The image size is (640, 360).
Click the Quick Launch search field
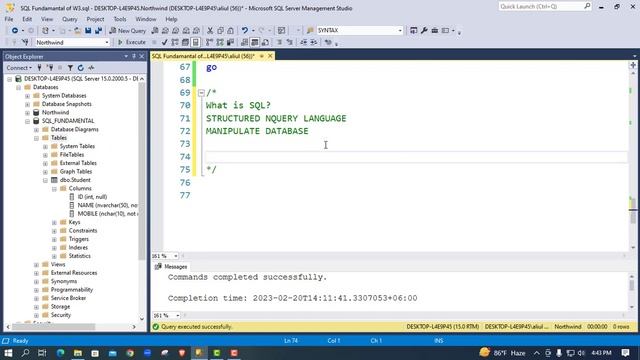(545, 7)
